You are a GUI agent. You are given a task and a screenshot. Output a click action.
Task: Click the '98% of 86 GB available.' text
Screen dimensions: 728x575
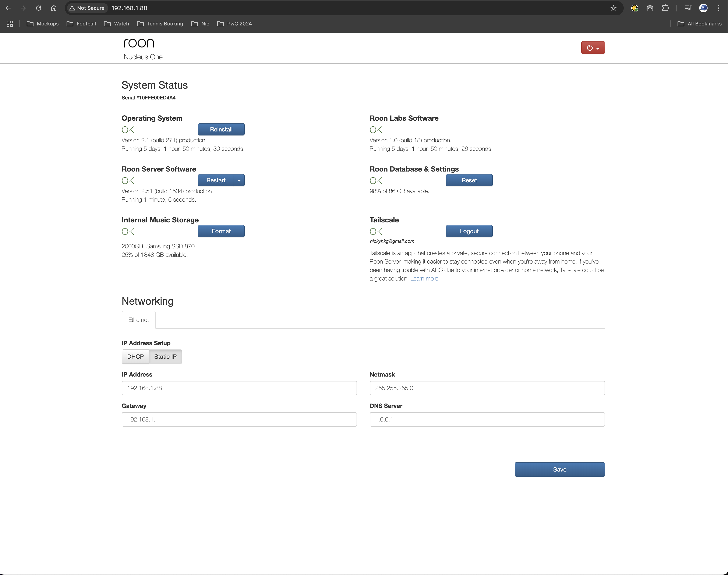pyautogui.click(x=399, y=191)
